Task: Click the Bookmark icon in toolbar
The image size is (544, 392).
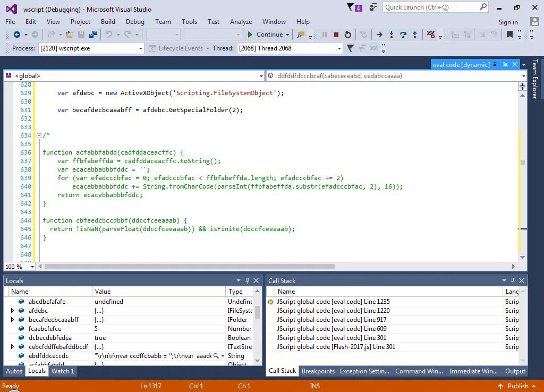Action: pyautogui.click(x=509, y=35)
